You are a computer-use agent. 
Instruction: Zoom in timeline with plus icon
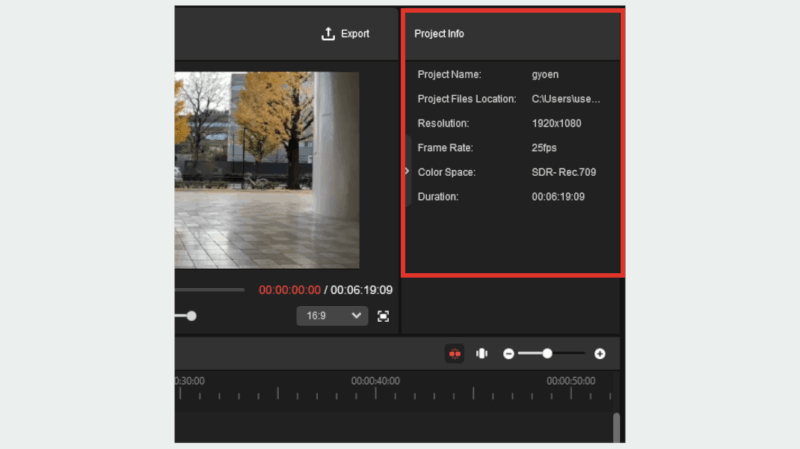coord(600,354)
